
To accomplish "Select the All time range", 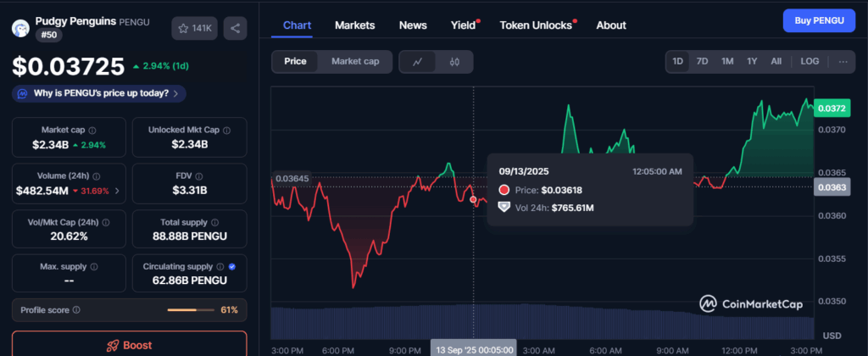I will (x=776, y=62).
